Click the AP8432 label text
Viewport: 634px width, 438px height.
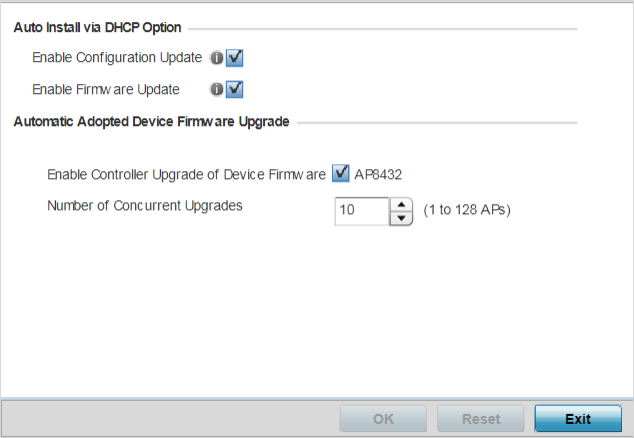click(x=378, y=175)
